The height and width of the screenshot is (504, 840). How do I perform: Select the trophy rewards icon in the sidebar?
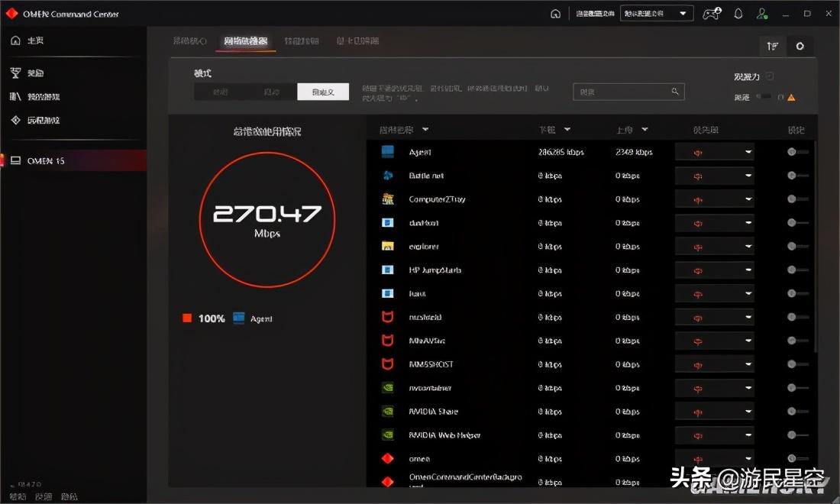pyautogui.click(x=15, y=73)
